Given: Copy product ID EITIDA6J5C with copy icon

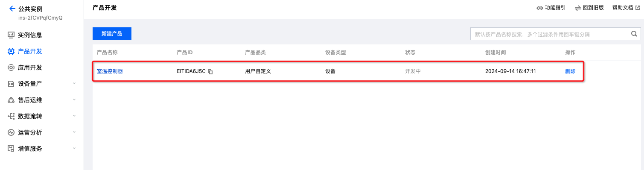Looking at the screenshot, I should (210, 72).
